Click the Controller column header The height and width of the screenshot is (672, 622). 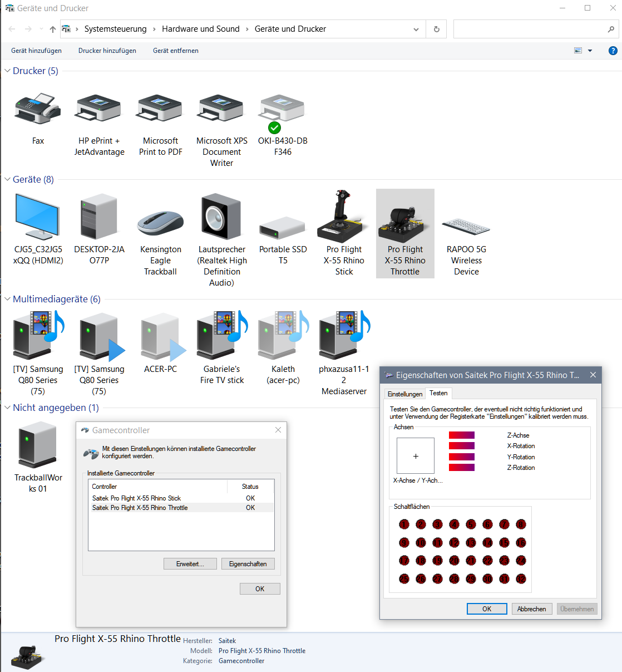(x=158, y=487)
